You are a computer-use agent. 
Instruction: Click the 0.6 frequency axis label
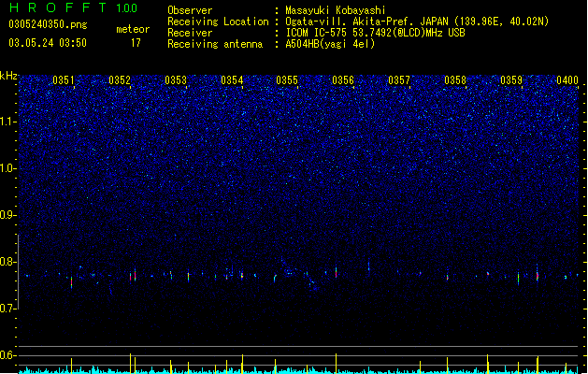click(8, 355)
